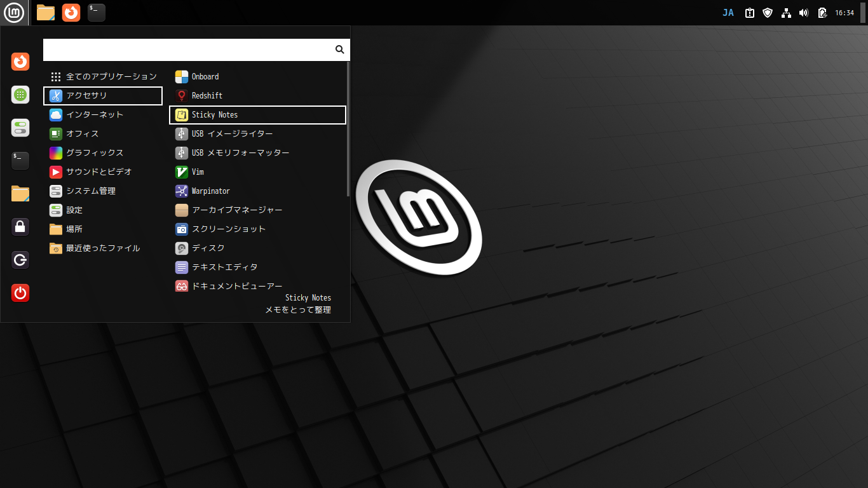Launch the Redshift application
The image size is (868, 488).
257,96
